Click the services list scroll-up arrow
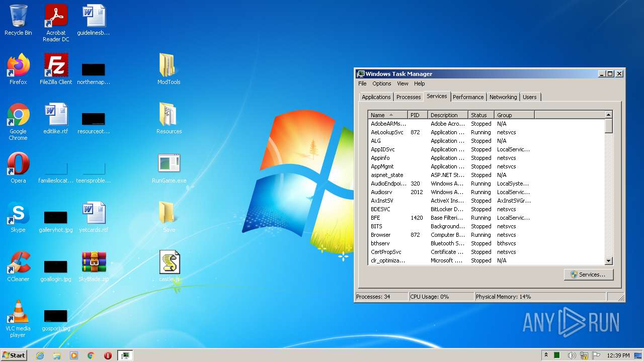 click(x=608, y=115)
